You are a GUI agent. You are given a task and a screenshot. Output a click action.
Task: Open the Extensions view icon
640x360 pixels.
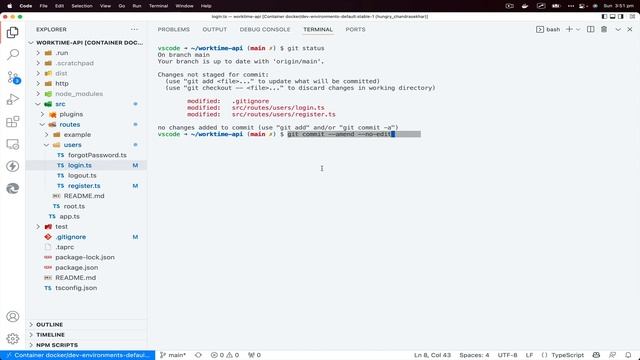(13, 122)
